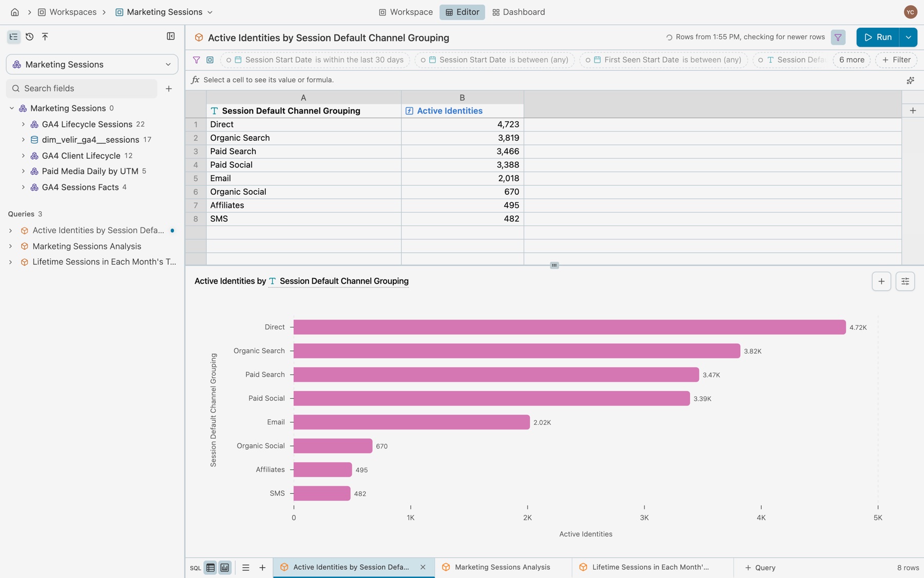
Task: Toggle the Session Start Date 'is between (any)' filter circle
Action: (x=423, y=60)
